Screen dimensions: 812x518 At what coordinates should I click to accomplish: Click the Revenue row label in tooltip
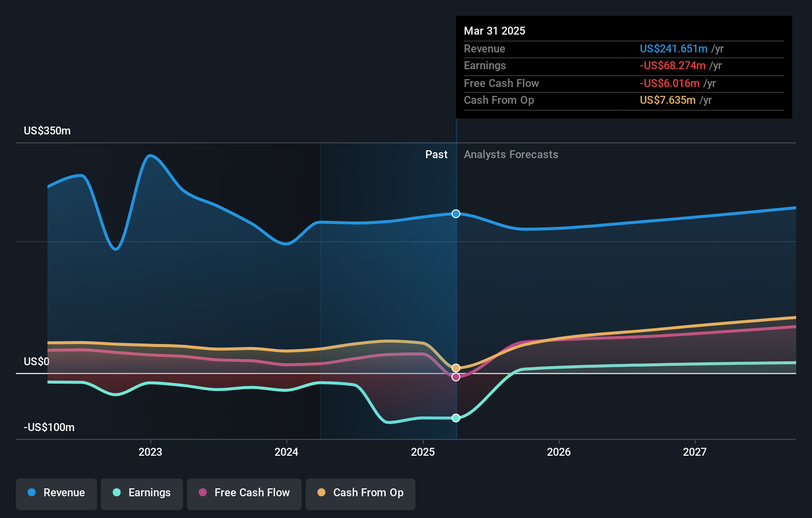pyautogui.click(x=485, y=48)
